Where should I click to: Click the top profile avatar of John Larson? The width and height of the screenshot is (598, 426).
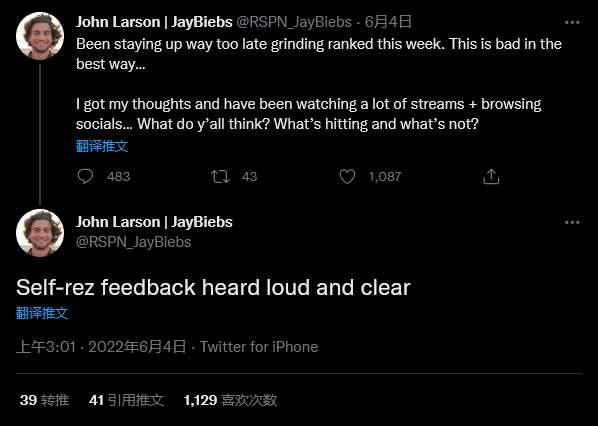pos(40,36)
